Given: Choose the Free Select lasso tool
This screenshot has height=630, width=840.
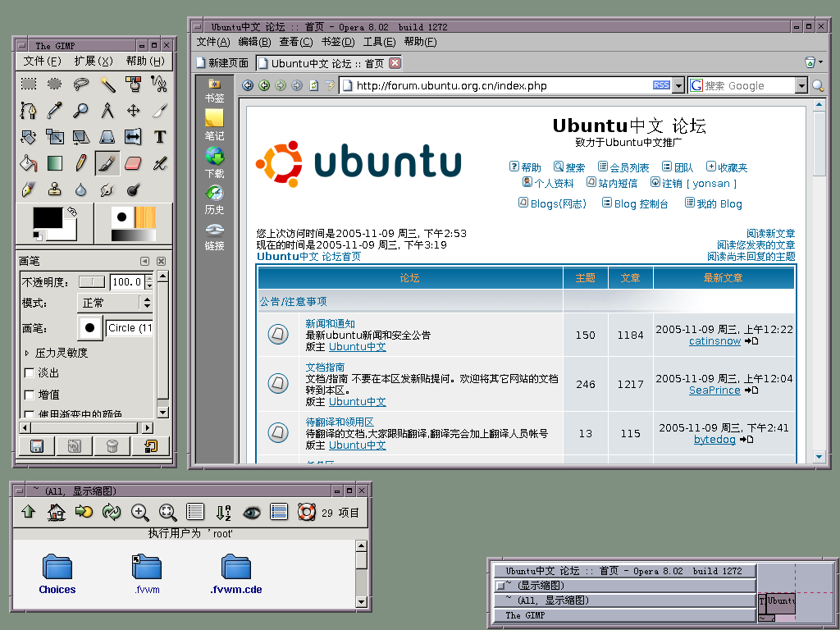Looking at the screenshot, I should 81,84.
